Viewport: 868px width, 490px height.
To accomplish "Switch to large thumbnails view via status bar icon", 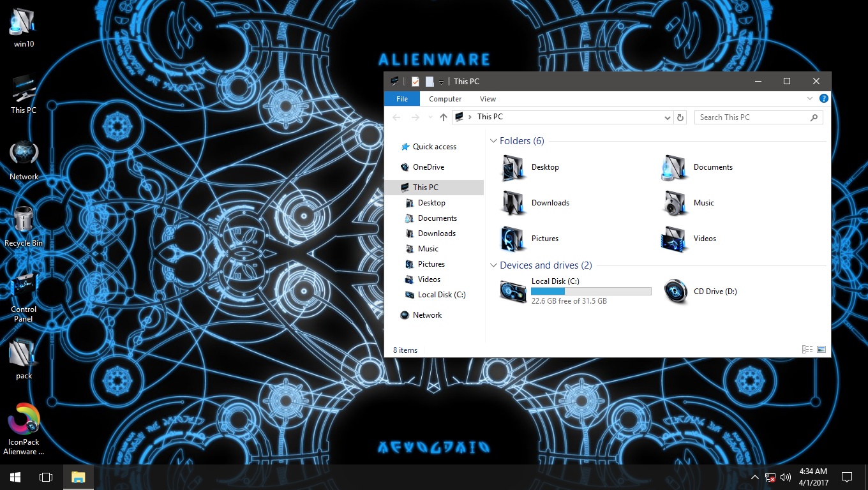I will [x=821, y=350].
